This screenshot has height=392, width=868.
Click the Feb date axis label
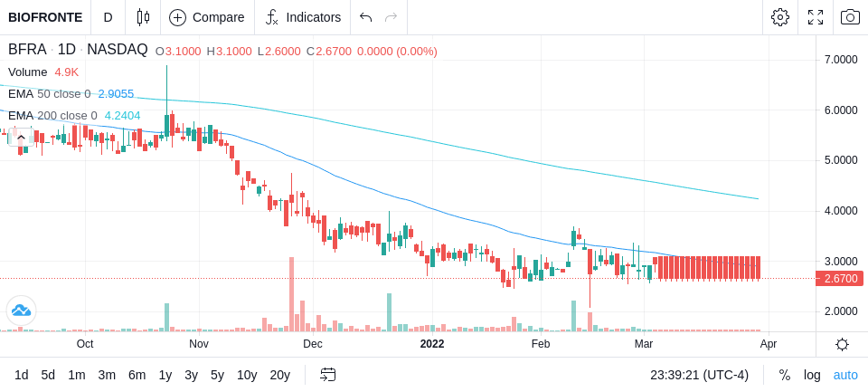coord(541,344)
